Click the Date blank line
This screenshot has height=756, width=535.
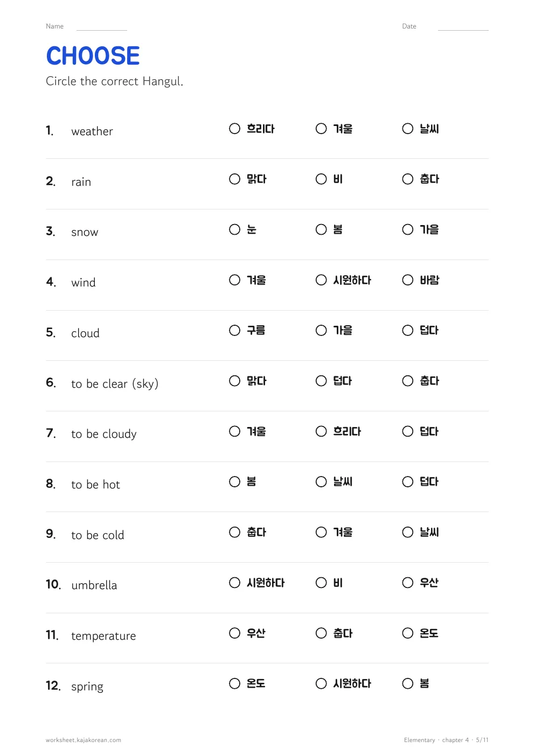463,29
